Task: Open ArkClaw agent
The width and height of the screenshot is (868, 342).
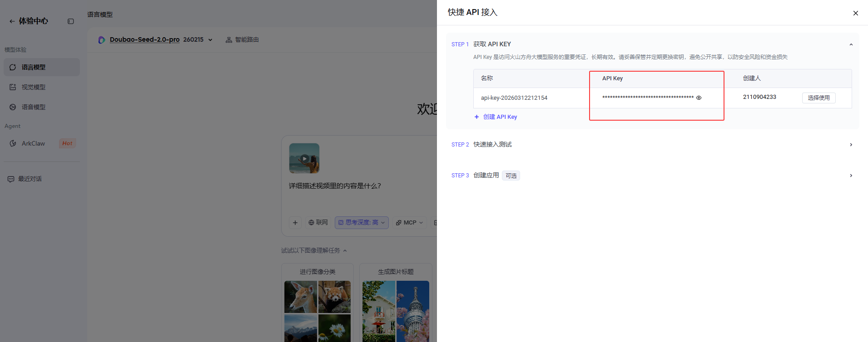Action: [33, 143]
